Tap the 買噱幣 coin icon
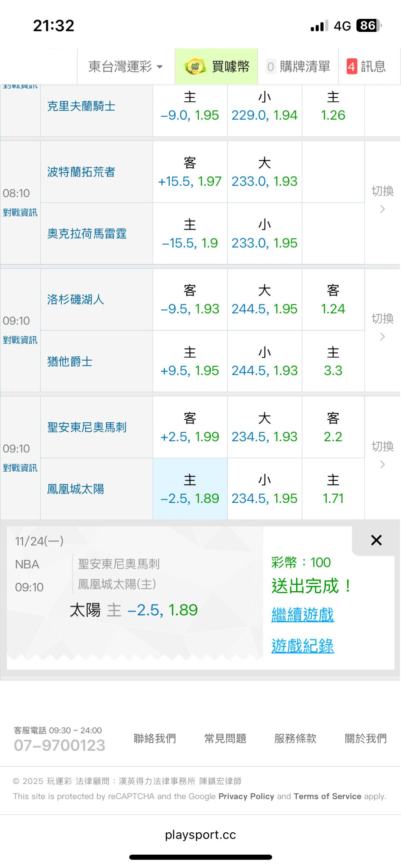The image size is (401, 868). click(195, 67)
